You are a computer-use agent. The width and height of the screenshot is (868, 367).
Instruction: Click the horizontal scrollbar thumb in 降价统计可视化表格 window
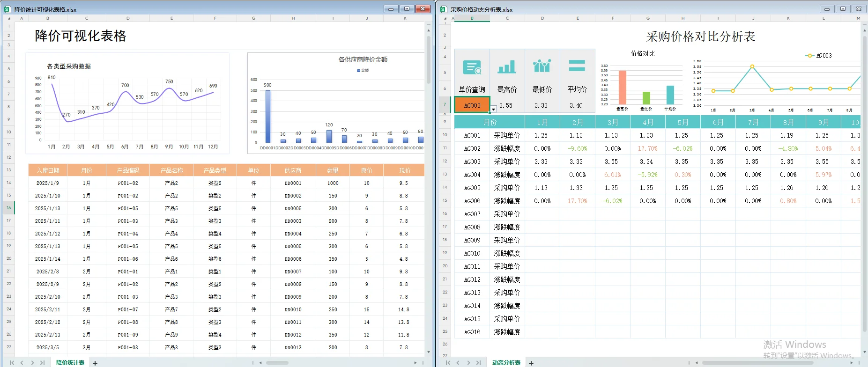coord(277,363)
